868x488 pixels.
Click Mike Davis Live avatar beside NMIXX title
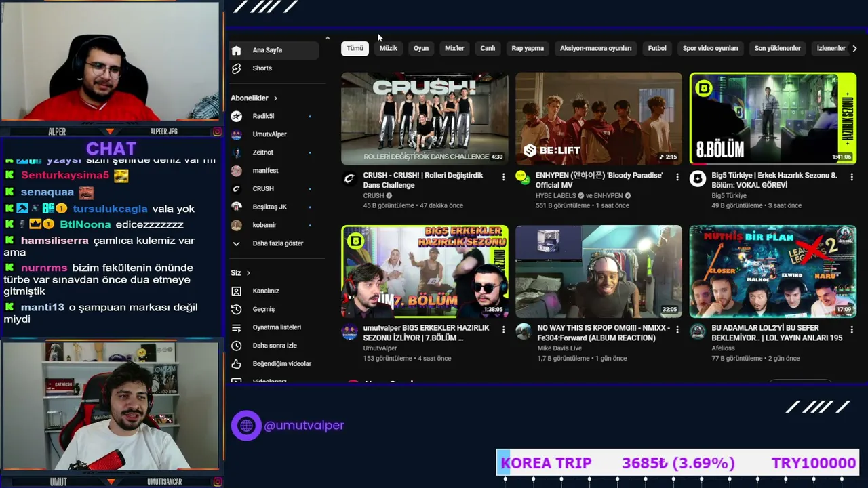click(523, 331)
